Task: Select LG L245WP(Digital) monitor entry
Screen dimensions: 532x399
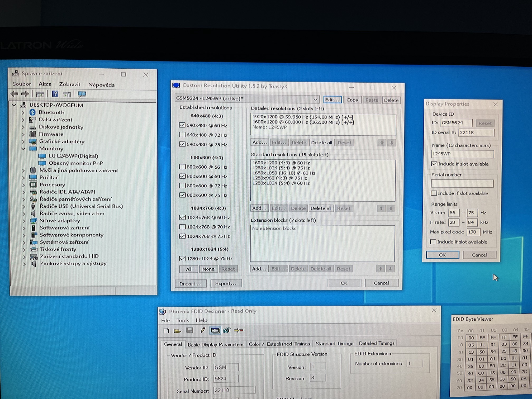Action: (73, 156)
